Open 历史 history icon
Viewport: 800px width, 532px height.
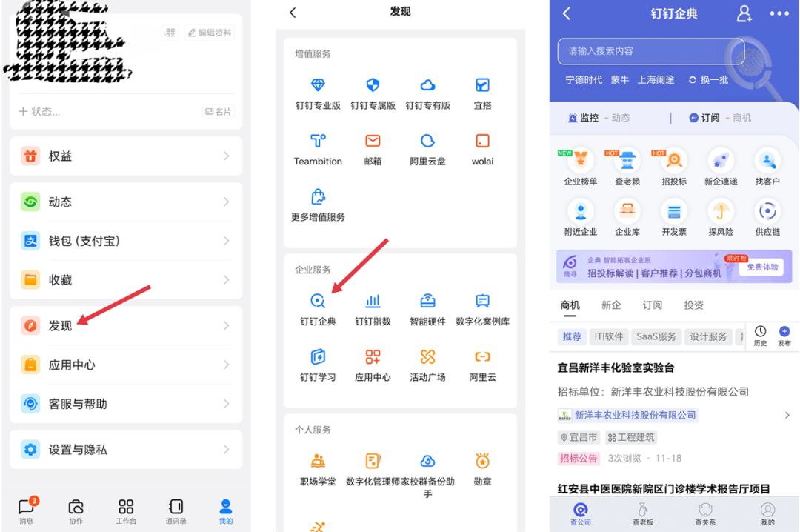[x=760, y=336]
